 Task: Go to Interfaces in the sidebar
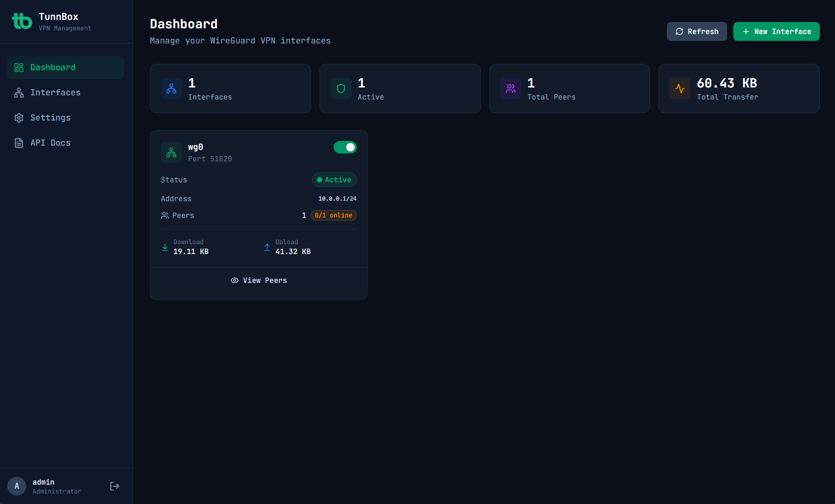(x=66, y=93)
